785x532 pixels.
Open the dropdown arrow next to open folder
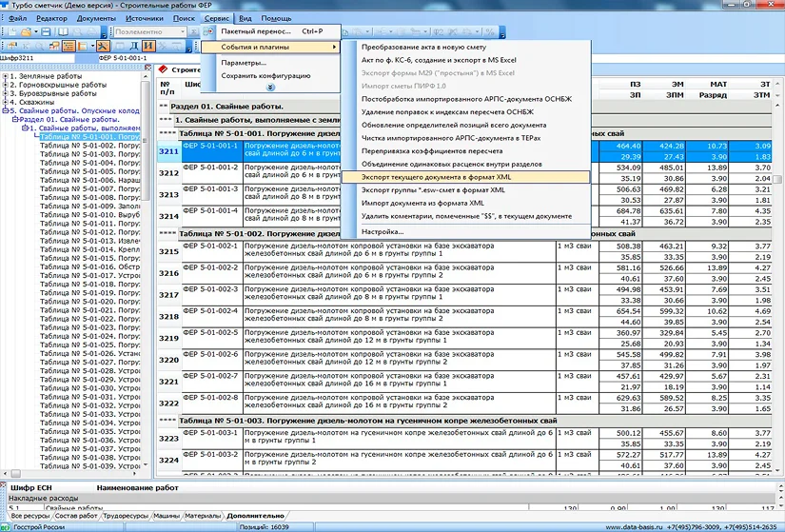(35, 32)
